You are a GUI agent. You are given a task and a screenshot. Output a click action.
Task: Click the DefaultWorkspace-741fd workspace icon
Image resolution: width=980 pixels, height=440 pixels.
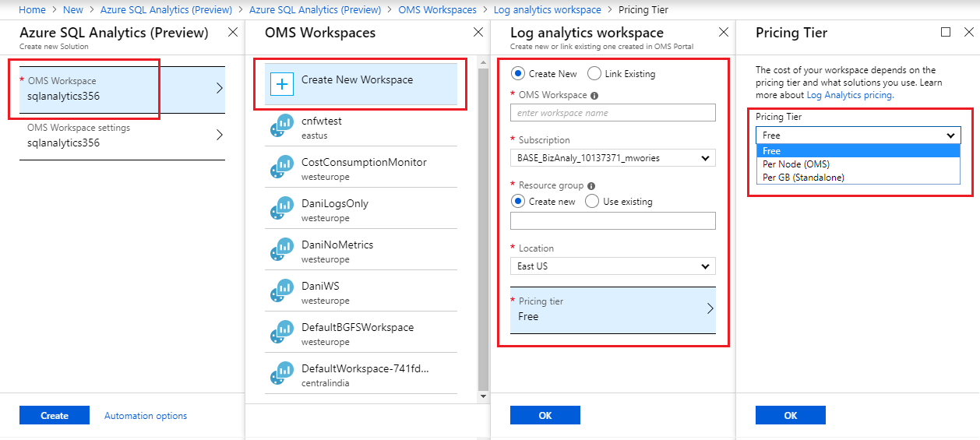coord(280,375)
